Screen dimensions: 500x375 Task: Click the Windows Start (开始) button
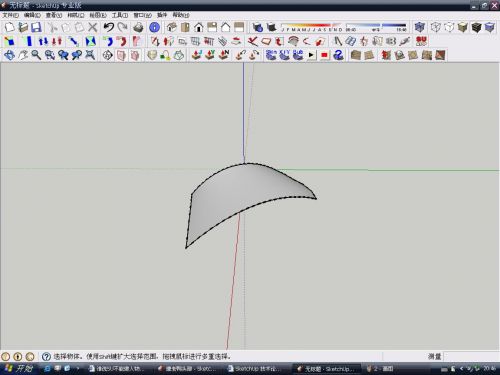tap(18, 369)
